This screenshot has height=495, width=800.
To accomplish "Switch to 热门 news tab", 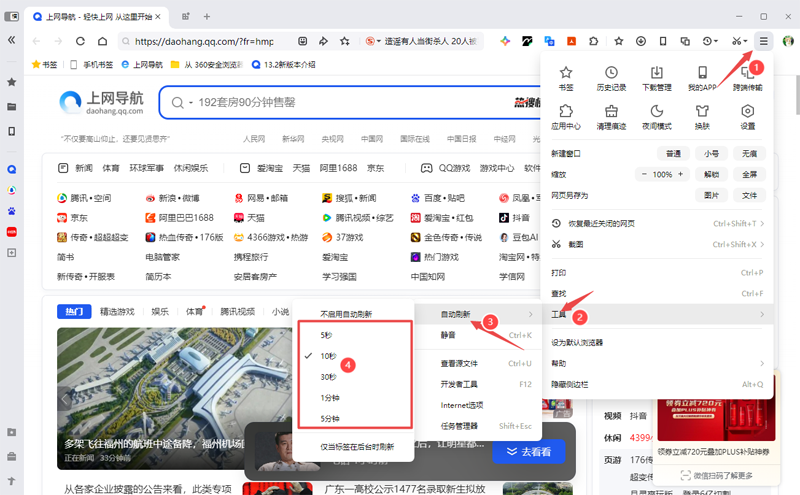I will click(74, 311).
